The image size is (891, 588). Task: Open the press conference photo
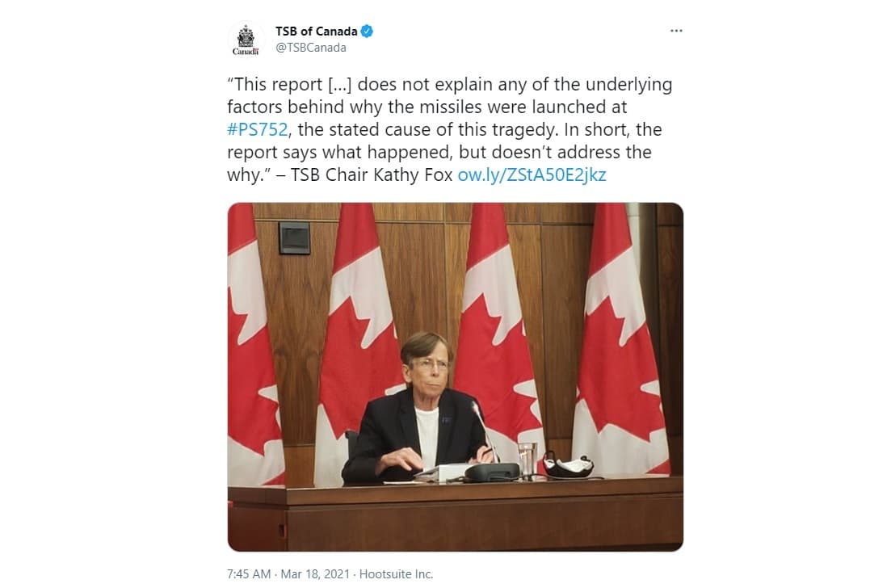[455, 377]
